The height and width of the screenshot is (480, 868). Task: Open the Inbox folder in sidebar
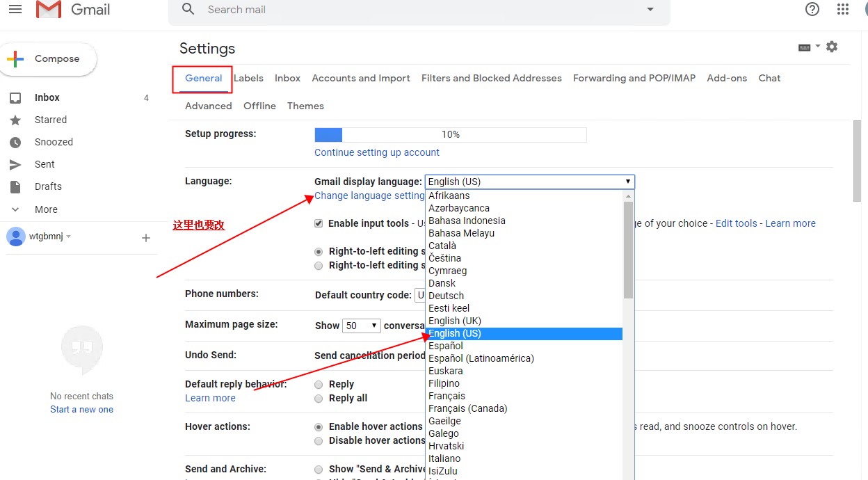click(x=47, y=98)
